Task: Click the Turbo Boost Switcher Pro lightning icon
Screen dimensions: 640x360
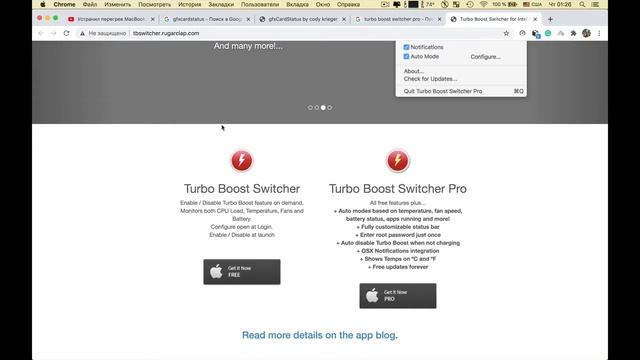Action: point(398,160)
